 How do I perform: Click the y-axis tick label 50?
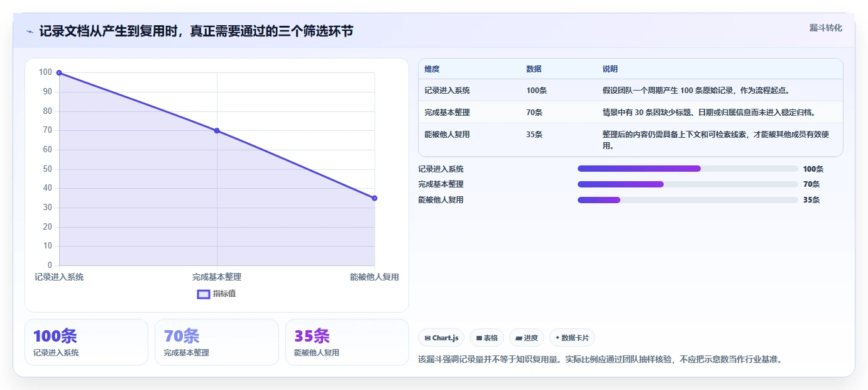click(x=47, y=169)
